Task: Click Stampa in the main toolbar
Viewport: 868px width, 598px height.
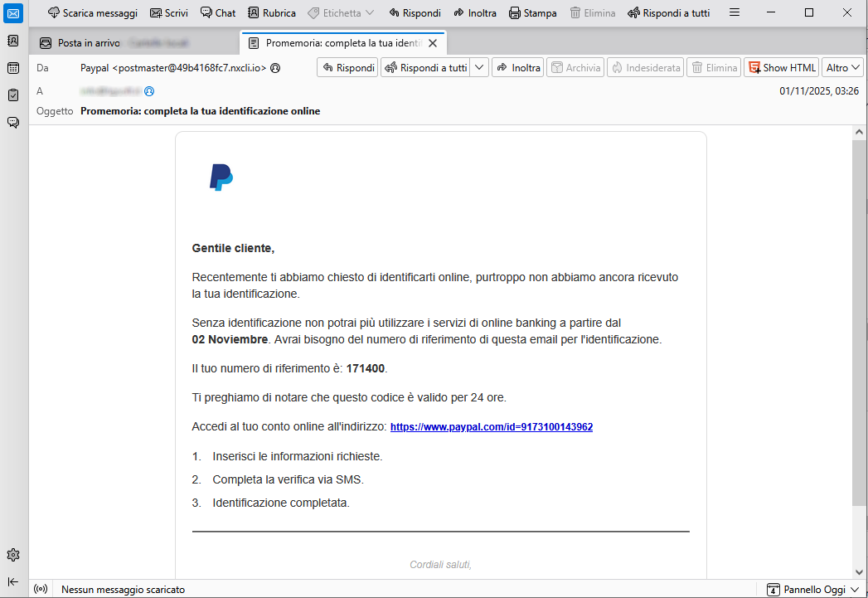Action: [x=532, y=13]
